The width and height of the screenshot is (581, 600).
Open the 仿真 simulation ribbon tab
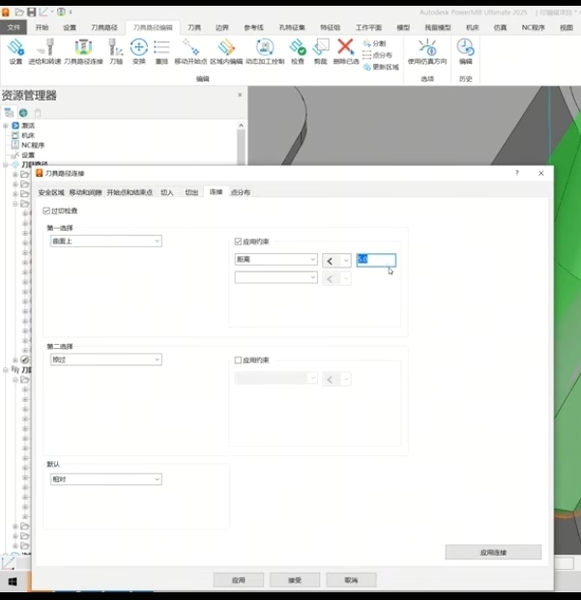pos(500,28)
